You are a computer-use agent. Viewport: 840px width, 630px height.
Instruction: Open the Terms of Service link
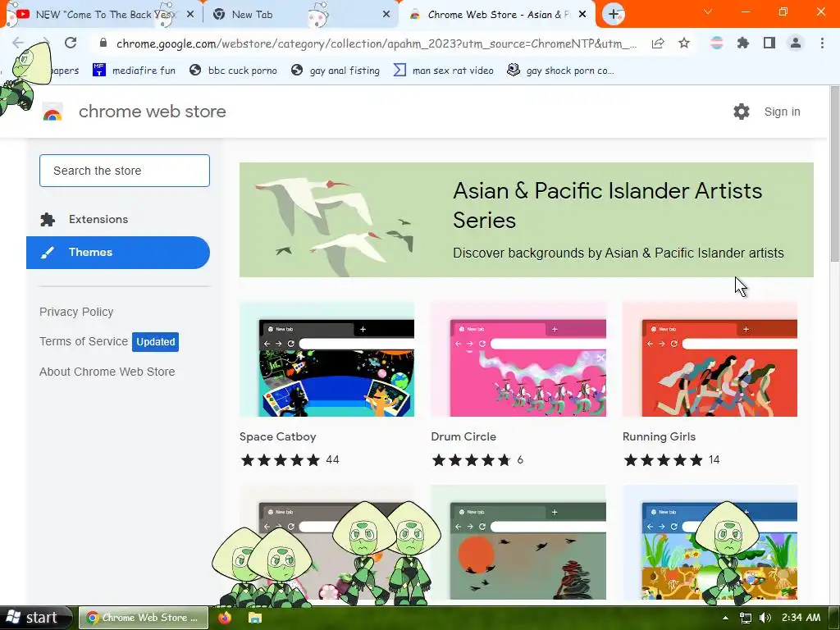(x=84, y=341)
